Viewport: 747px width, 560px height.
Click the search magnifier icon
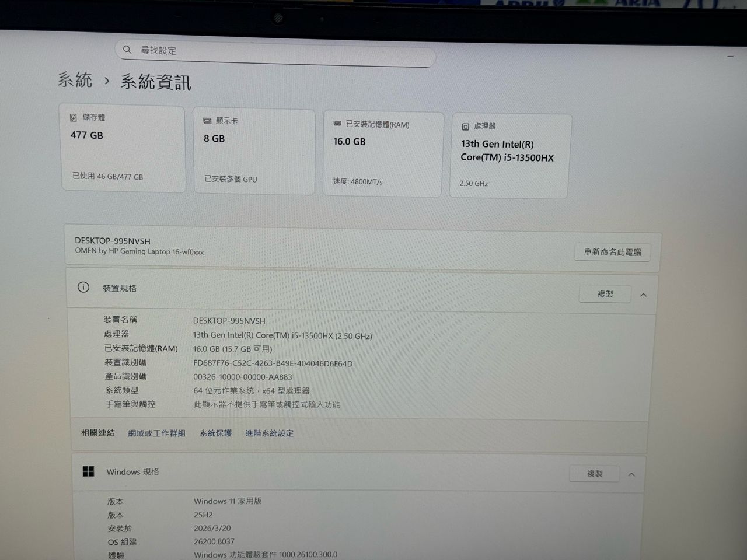point(127,50)
